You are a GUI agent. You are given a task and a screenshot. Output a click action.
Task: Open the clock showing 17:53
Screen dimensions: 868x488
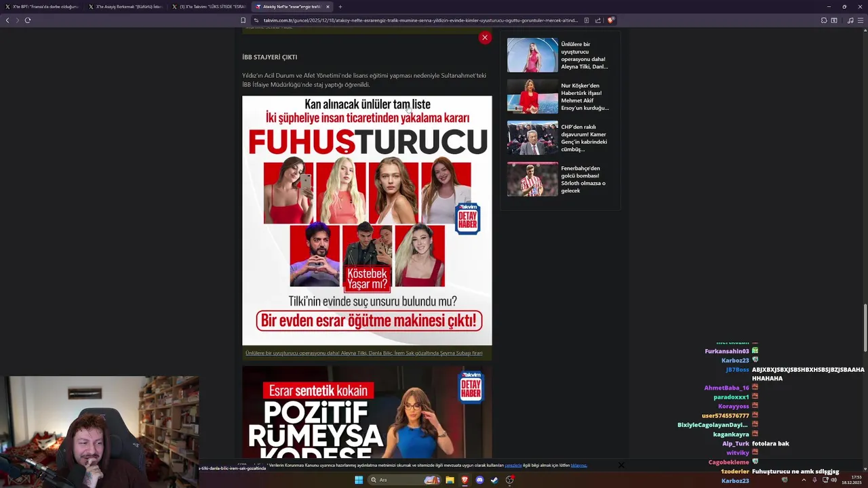[852, 480]
